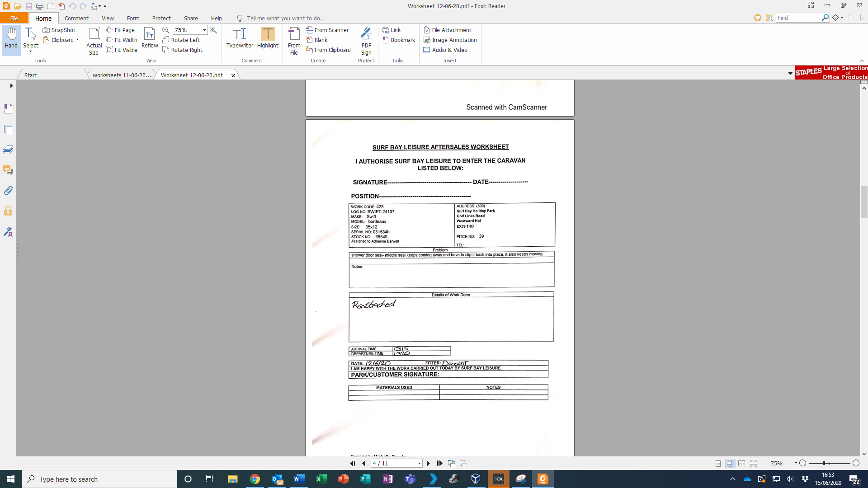
Task: Open the bookmarks panel in sidebar
Action: [8, 108]
